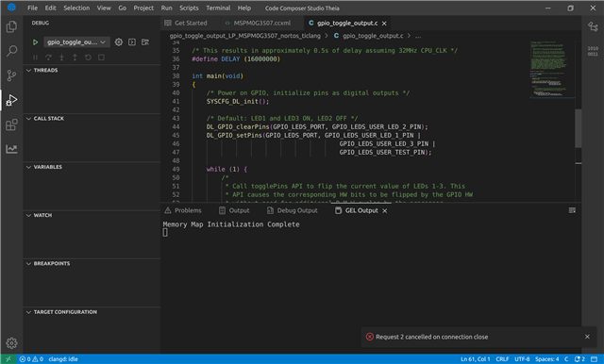The image size is (604, 364).
Task: Click the Pause debug control
Action: [35, 58]
